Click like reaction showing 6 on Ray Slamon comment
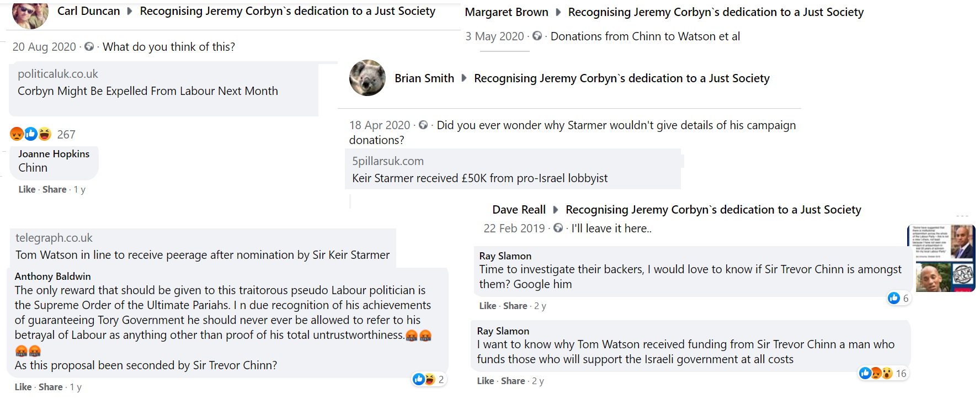The width and height of the screenshot is (980, 404). 898,298
